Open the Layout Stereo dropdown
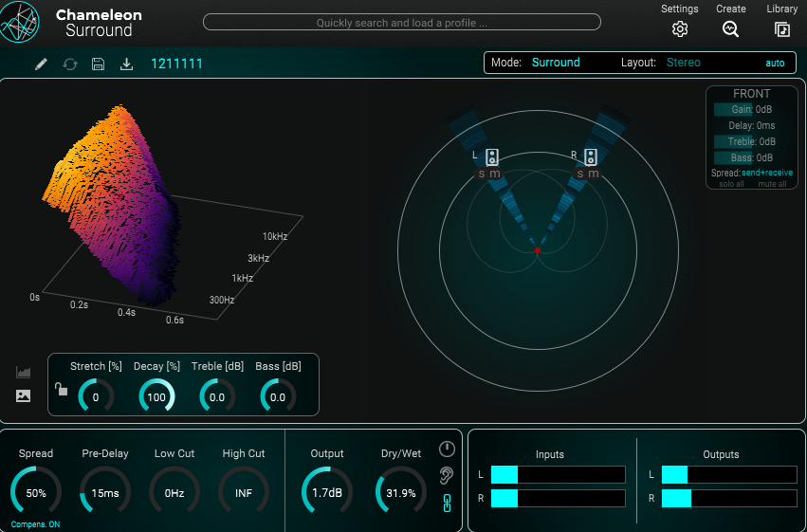The height and width of the screenshot is (532, 807). [684, 63]
